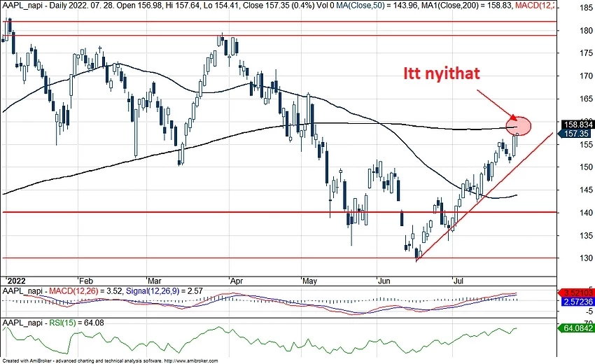The width and height of the screenshot is (595, 364).
Task: Click the 150 price axis label
Action: pos(587,167)
